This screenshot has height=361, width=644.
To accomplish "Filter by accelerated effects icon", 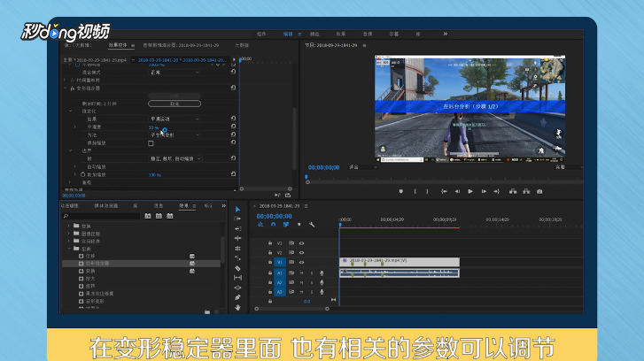I will [148, 216].
